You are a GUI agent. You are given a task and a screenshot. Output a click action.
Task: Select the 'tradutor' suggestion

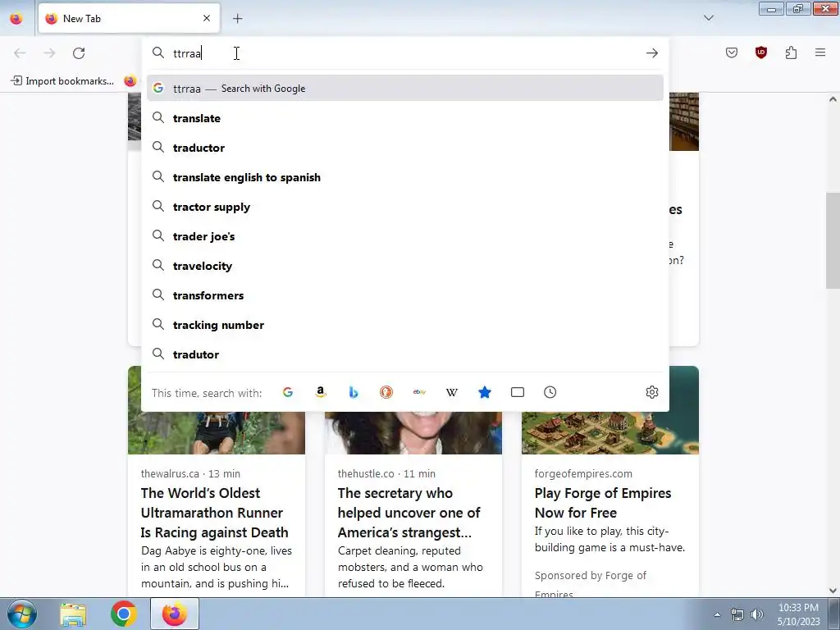(405, 354)
